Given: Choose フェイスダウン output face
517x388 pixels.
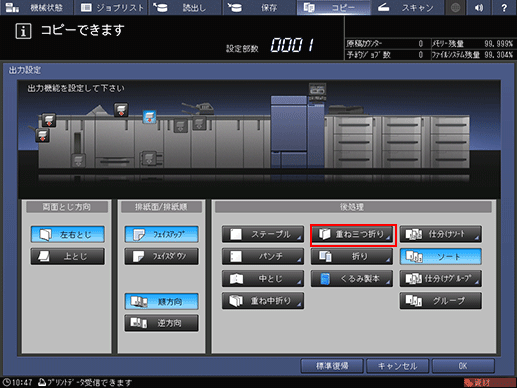Looking at the screenshot, I should click(161, 256).
